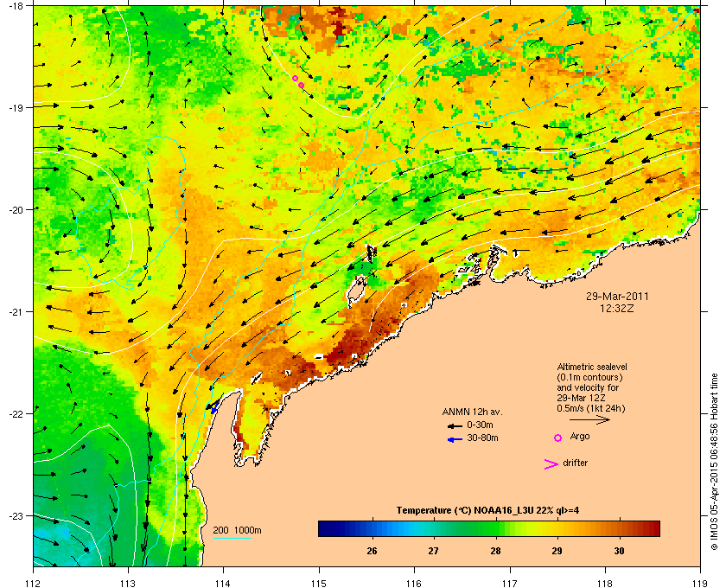
Task: Click the southeastern Argo float marker on map
Action: point(302,85)
